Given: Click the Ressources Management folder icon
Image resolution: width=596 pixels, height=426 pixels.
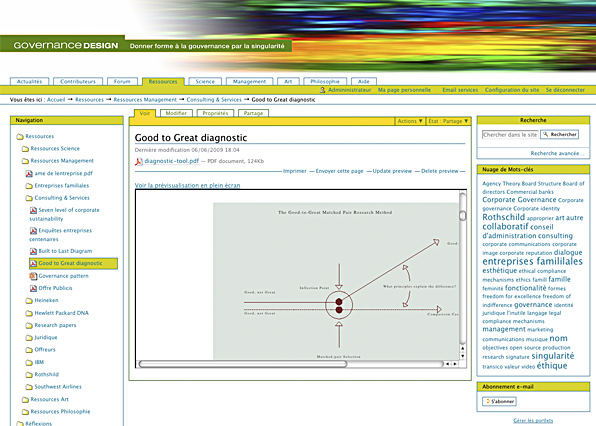Looking at the screenshot, I should click(25, 161).
